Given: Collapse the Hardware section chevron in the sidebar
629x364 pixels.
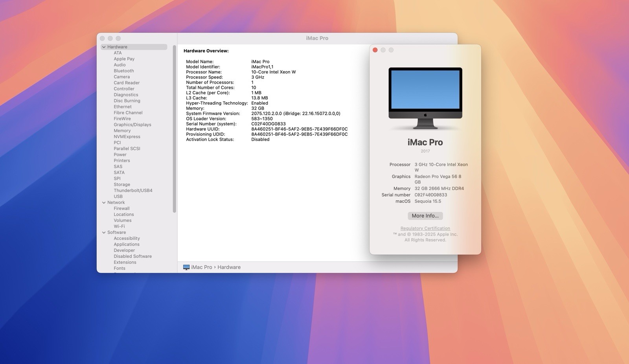Looking at the screenshot, I should pyautogui.click(x=104, y=47).
